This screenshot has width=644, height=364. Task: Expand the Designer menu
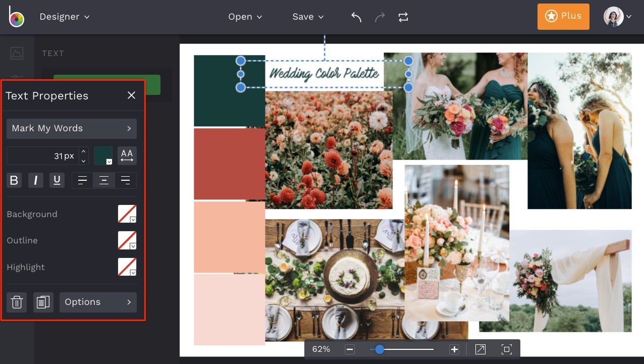click(x=65, y=17)
